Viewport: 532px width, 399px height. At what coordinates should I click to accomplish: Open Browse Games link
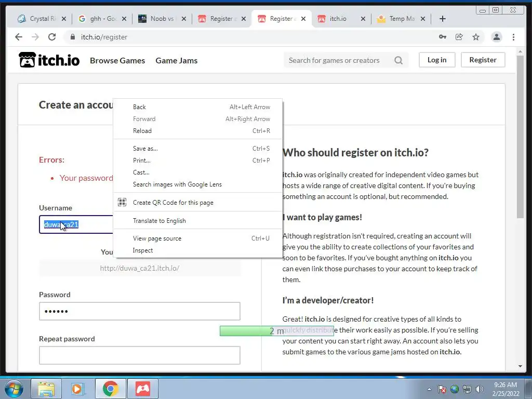point(117,60)
